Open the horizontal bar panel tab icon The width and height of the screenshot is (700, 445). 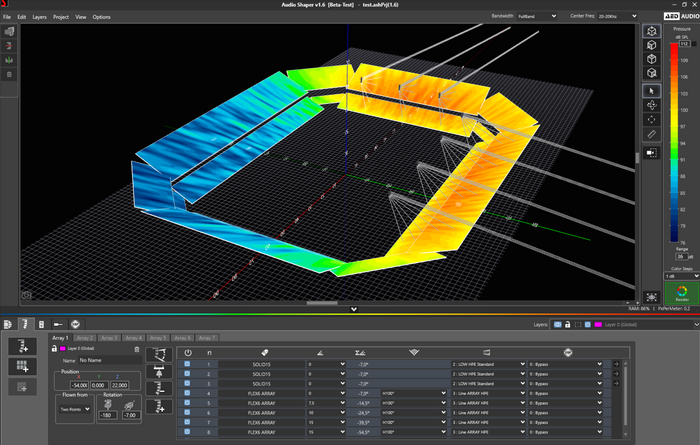click(x=58, y=324)
